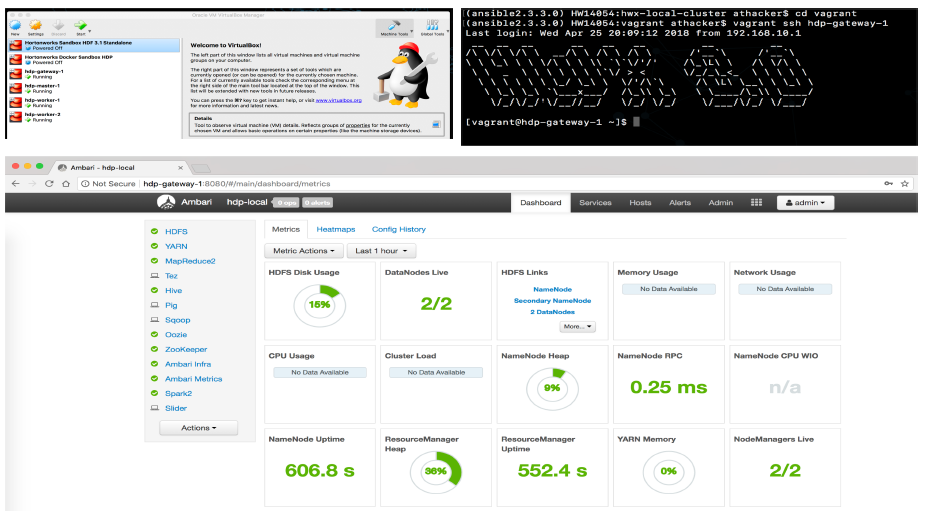
Task: Click the Discard arrow icon in VirtualBox
Action: tap(58, 26)
